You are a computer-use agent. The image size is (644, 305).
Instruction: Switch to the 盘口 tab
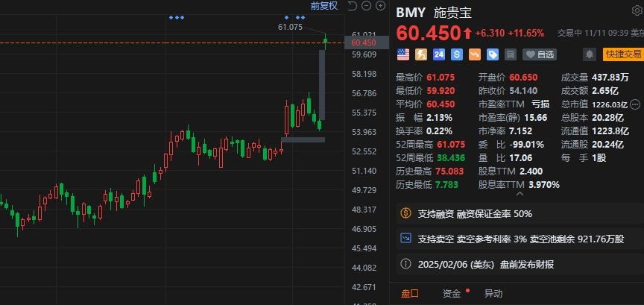(410, 294)
